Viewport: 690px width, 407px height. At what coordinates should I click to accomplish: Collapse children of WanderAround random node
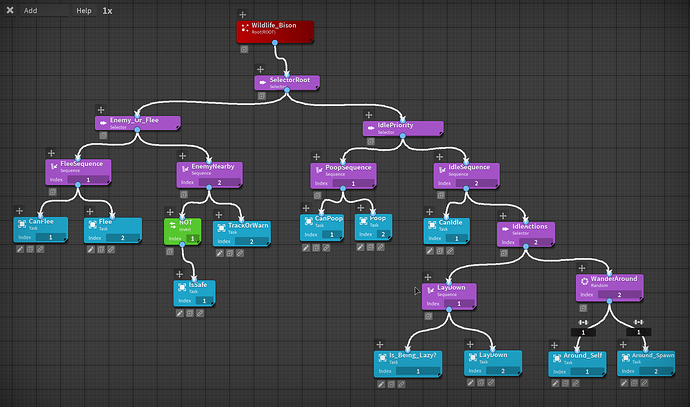[583, 308]
